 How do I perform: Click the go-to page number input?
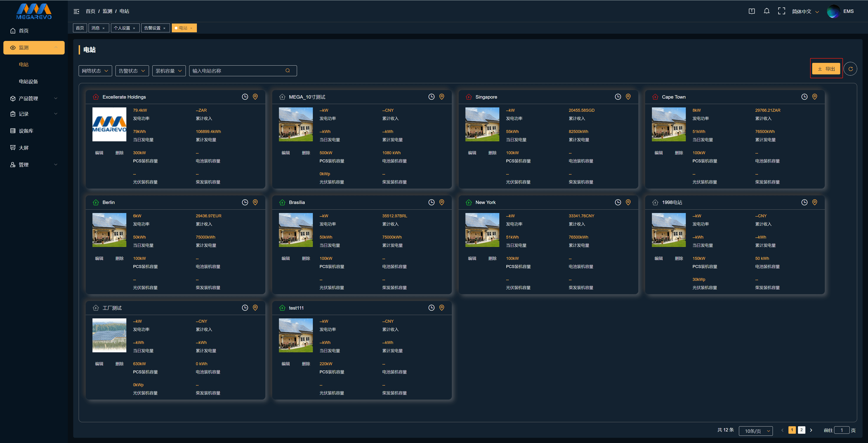842,430
